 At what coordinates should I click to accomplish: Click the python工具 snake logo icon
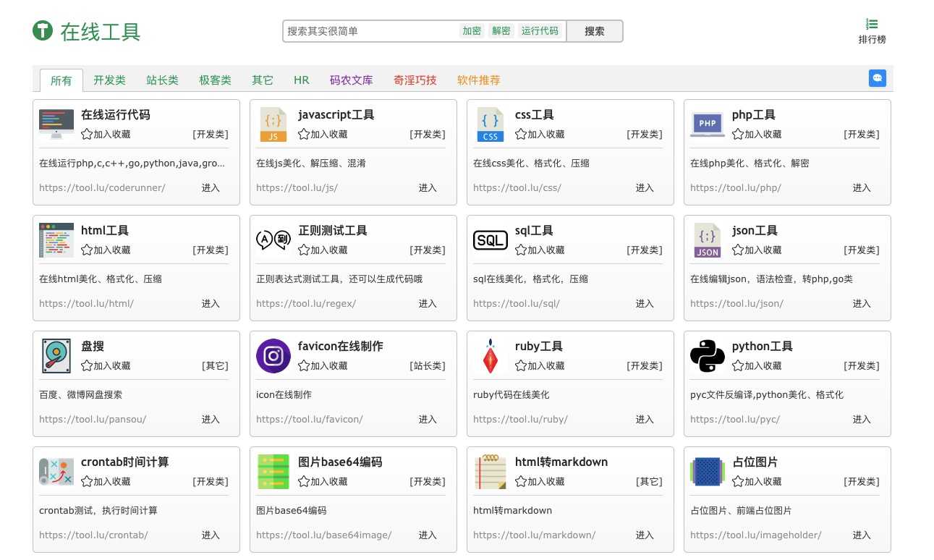(708, 356)
